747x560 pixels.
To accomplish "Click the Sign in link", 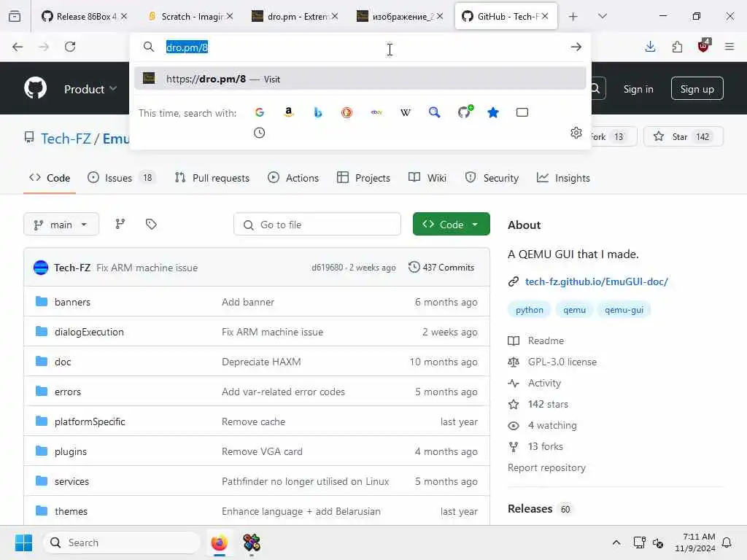I will click(x=638, y=89).
